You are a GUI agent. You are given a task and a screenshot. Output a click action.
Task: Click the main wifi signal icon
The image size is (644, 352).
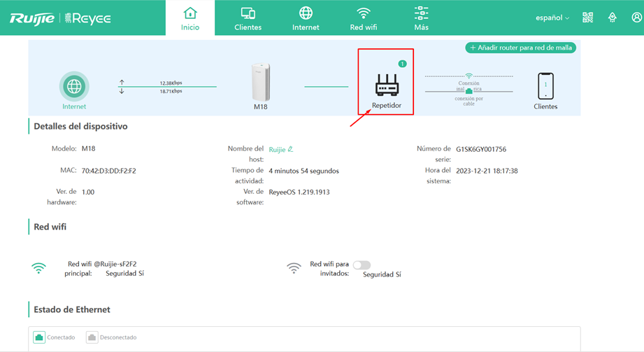pos(38,268)
